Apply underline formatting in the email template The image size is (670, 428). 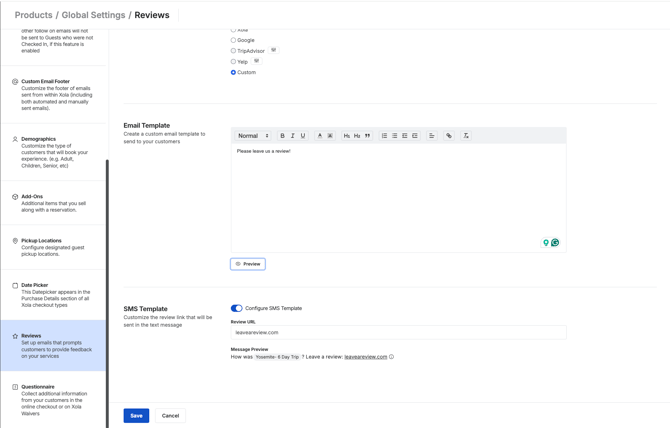(x=303, y=136)
